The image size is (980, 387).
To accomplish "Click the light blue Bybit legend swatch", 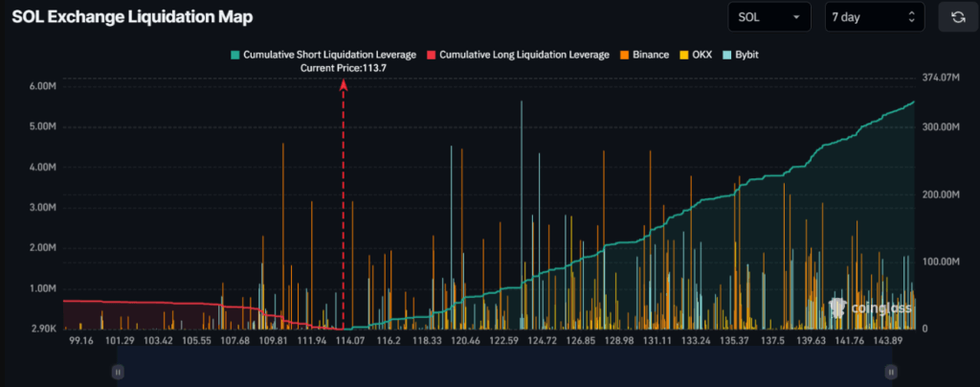I will point(725,55).
